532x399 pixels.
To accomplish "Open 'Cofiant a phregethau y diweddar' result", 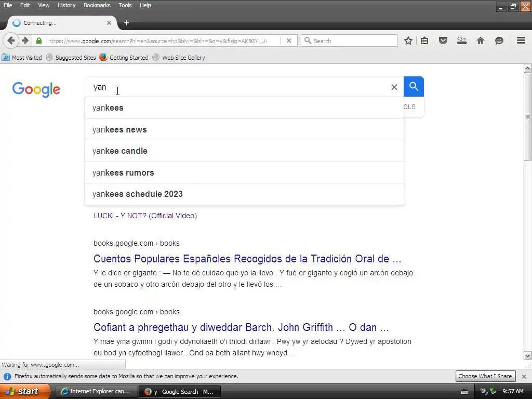I will pos(241,327).
